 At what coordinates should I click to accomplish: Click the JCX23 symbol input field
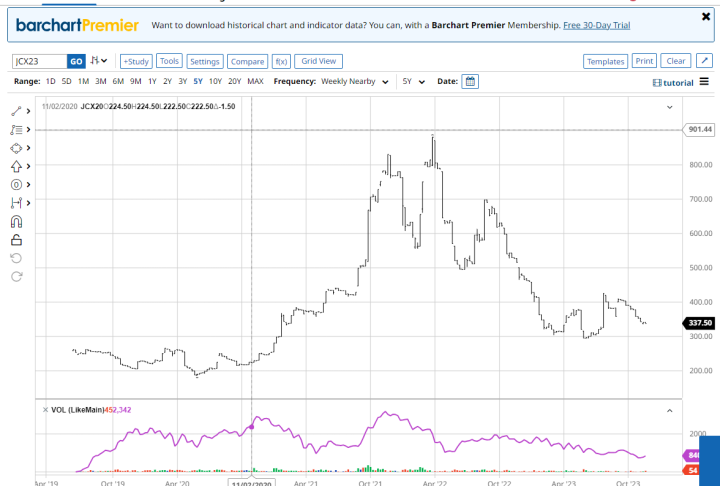[x=38, y=61]
